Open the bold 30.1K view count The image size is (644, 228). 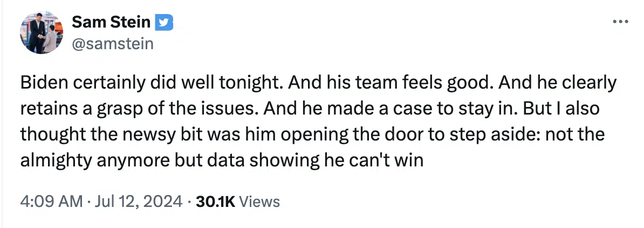point(215,202)
